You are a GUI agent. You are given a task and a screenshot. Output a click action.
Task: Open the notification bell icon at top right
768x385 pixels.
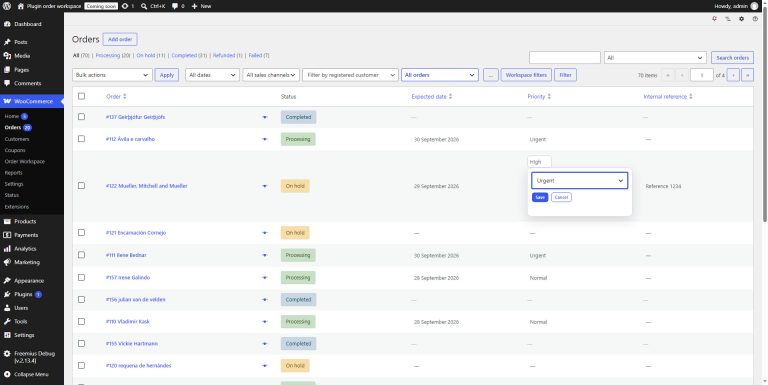pyautogui.click(x=715, y=19)
